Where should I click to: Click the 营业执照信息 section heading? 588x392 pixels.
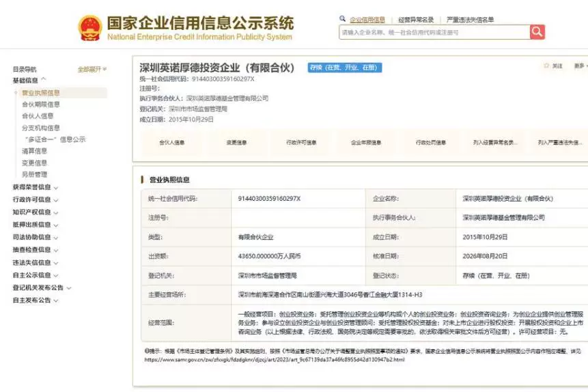(x=169, y=180)
